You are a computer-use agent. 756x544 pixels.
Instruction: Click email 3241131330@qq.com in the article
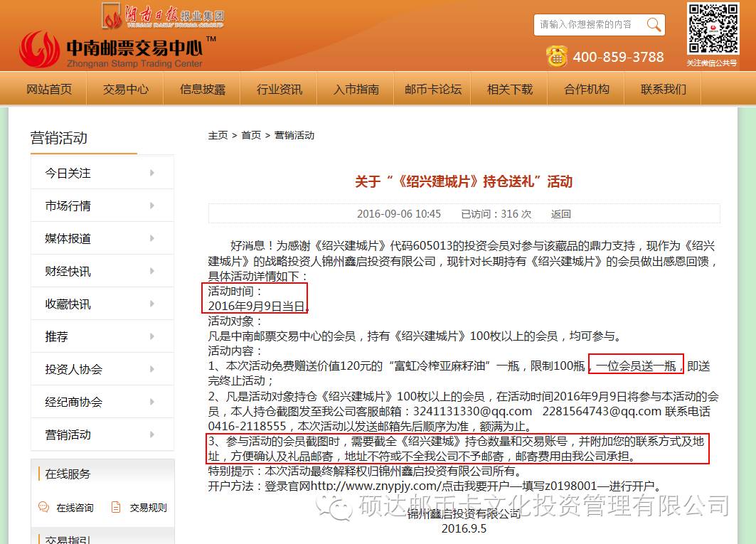[x=472, y=411]
